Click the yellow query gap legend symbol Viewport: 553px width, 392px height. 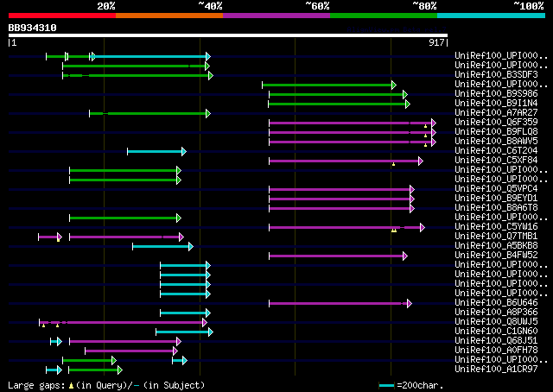coord(71,386)
